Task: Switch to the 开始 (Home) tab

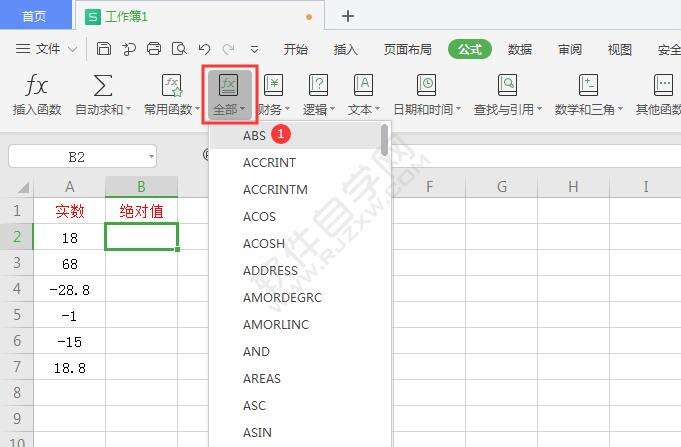Action: 296,49
